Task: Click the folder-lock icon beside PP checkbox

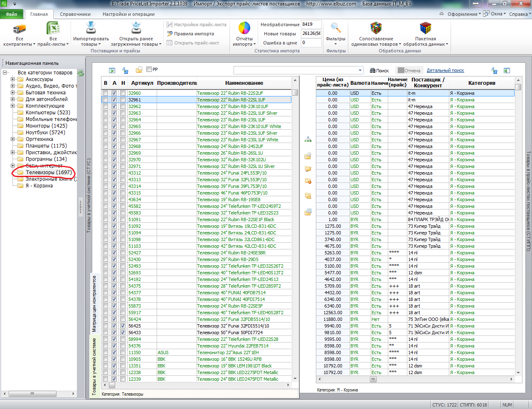Action: click(139, 70)
